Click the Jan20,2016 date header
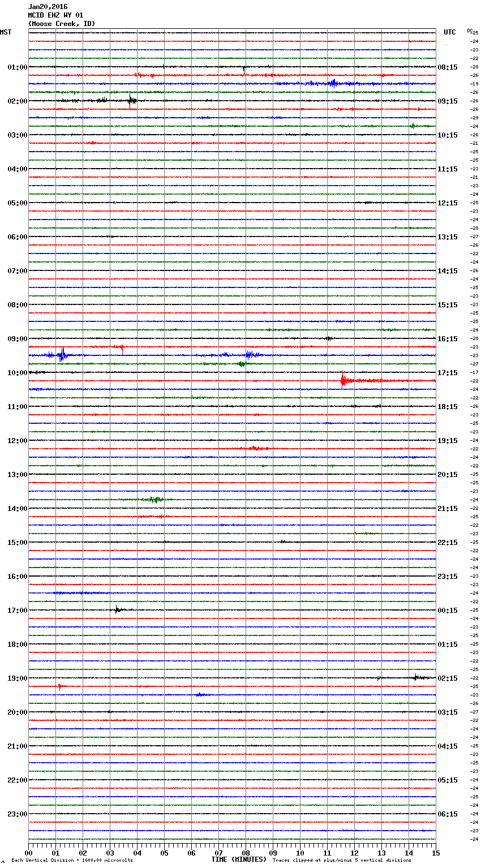 [x=48, y=7]
